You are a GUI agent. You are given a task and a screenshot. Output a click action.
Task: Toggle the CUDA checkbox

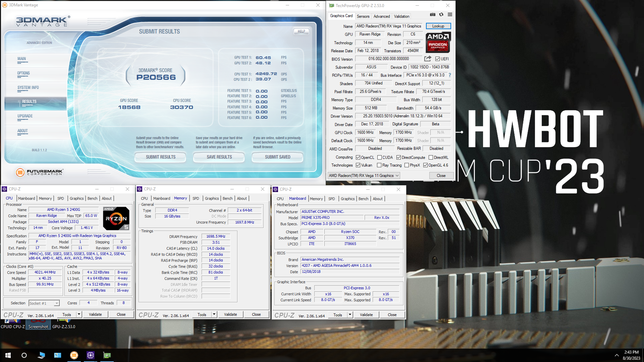(x=379, y=158)
